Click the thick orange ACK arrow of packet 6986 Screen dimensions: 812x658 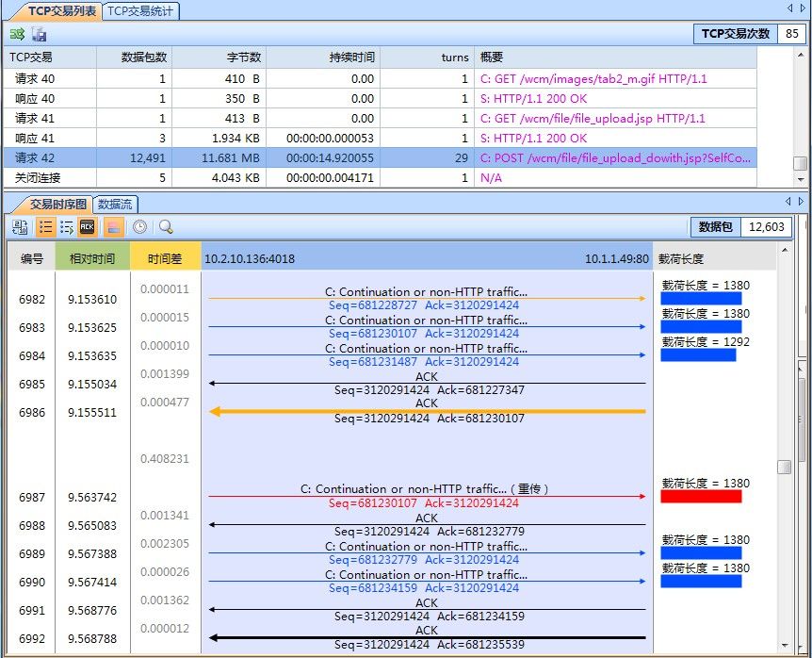[427, 411]
